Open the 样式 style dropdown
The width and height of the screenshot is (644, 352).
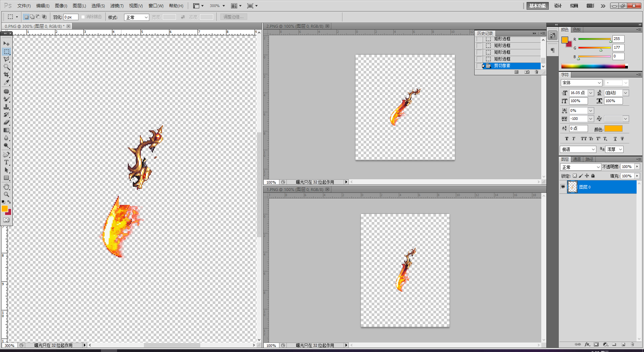(x=137, y=17)
